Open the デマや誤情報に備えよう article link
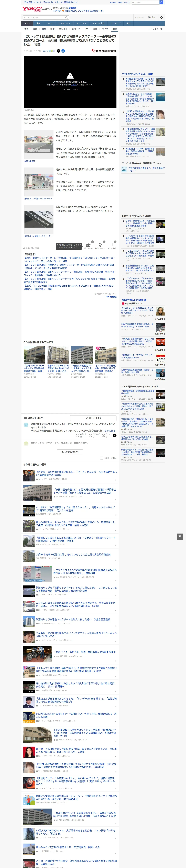The height and width of the screenshot is (868, 186). coord(146,169)
